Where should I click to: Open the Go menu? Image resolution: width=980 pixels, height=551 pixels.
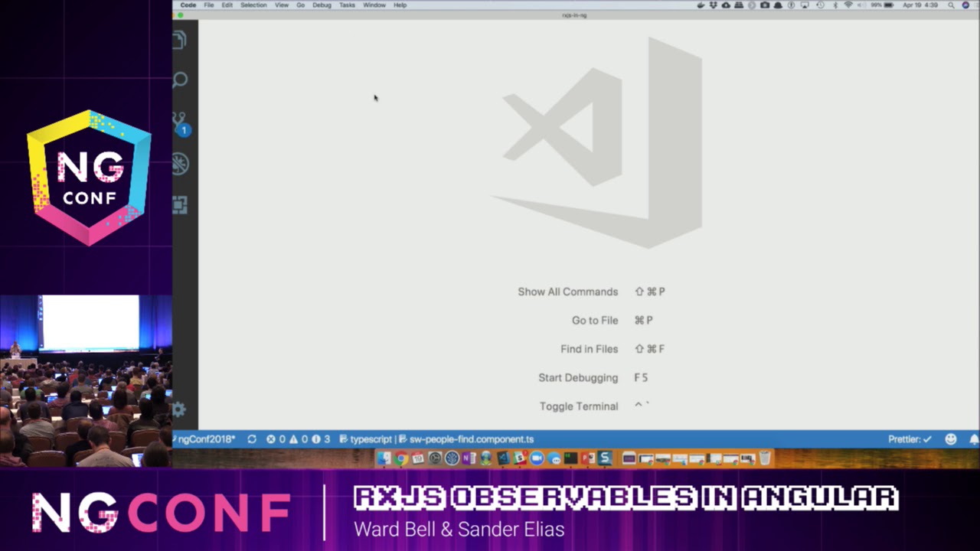[x=301, y=5]
